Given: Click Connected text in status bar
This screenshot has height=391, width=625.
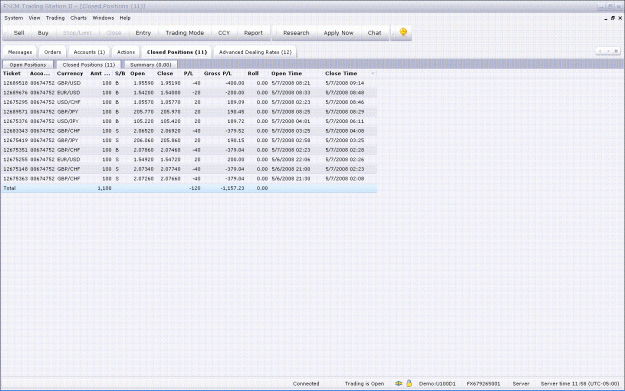Looking at the screenshot, I should tap(306, 384).
